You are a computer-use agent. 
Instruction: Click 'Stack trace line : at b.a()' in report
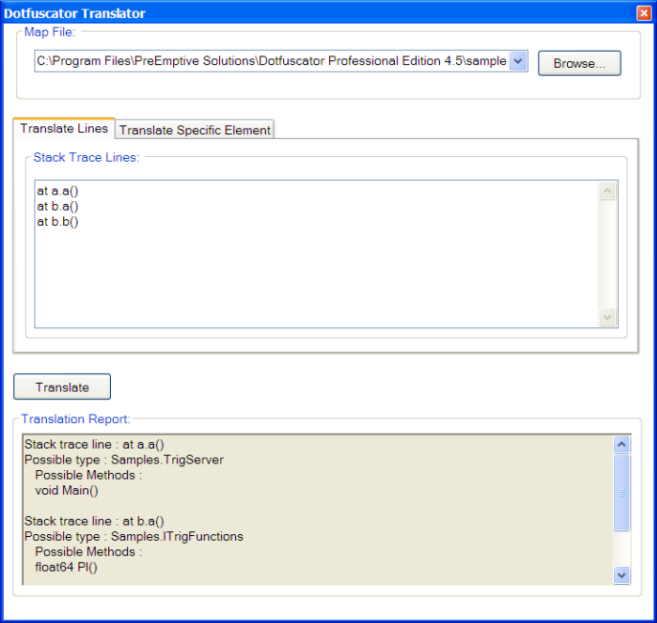pyautogui.click(x=94, y=521)
